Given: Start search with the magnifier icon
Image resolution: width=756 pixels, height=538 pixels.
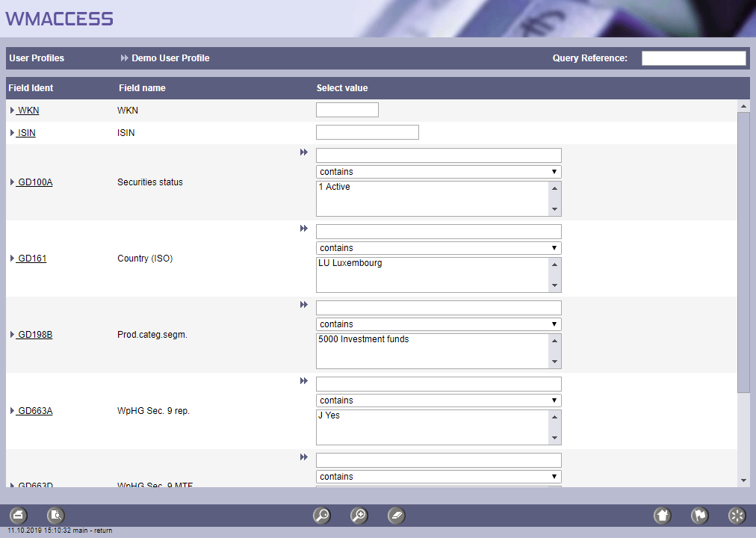Looking at the screenshot, I should pyautogui.click(x=321, y=516).
